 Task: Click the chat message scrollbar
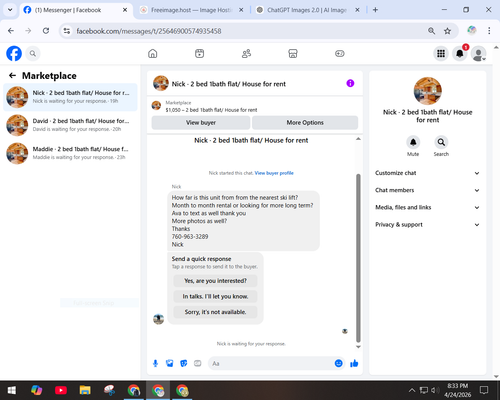coord(358,258)
